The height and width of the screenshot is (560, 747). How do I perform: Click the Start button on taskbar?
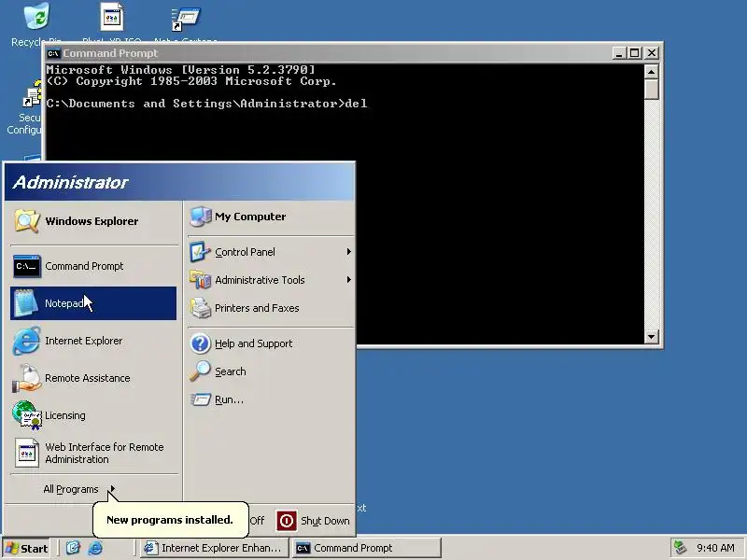[x=27, y=548]
